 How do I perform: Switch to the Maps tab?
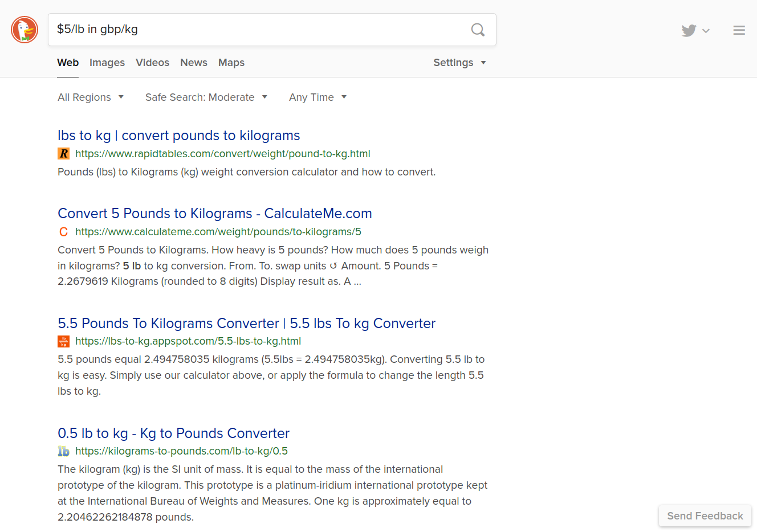coord(231,63)
